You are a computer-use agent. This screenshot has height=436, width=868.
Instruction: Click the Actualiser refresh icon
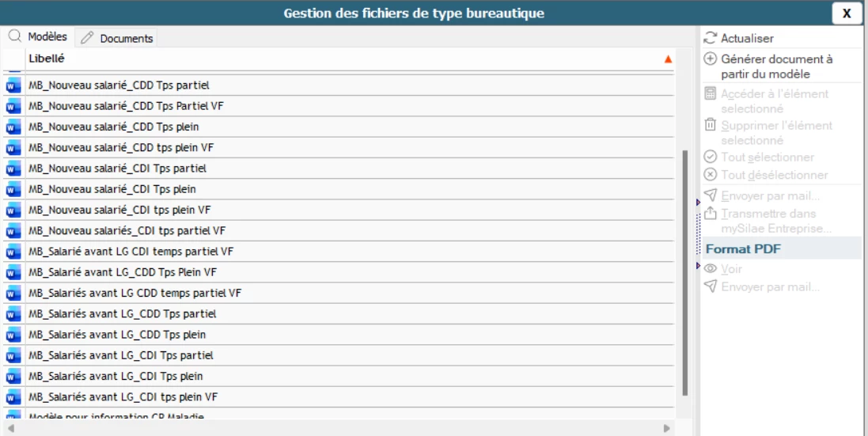pos(711,38)
